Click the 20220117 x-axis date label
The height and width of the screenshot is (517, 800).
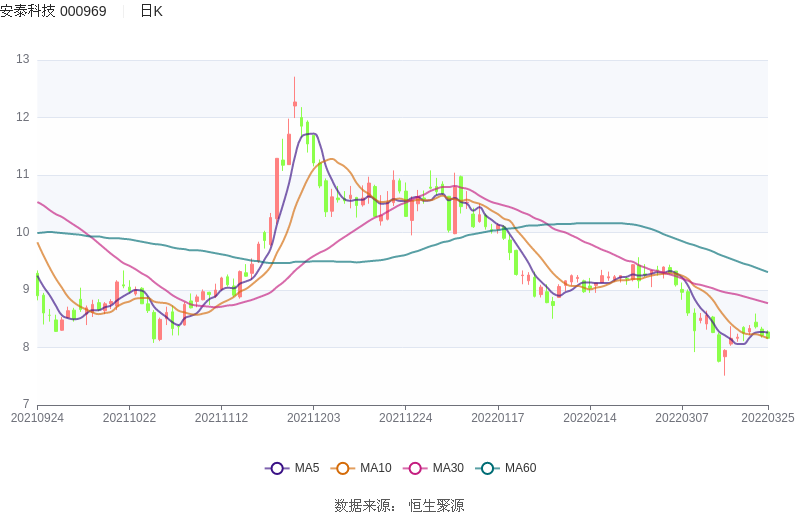(x=497, y=418)
